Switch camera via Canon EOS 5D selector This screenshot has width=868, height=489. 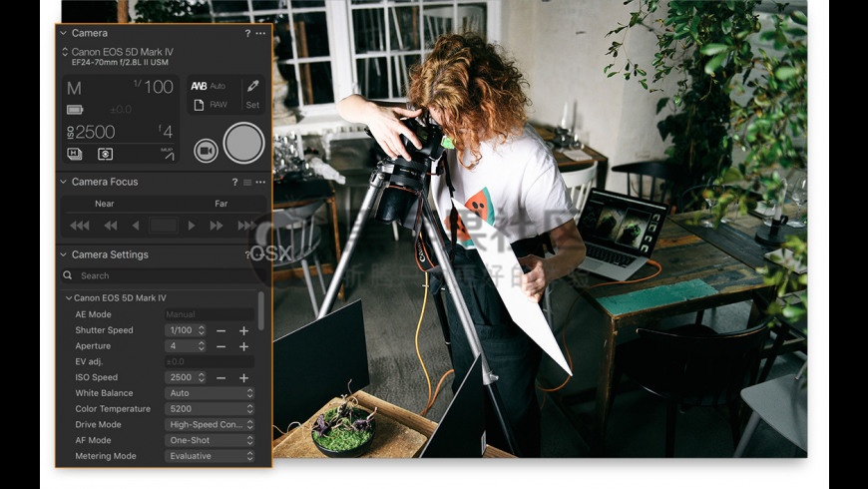tap(65, 52)
